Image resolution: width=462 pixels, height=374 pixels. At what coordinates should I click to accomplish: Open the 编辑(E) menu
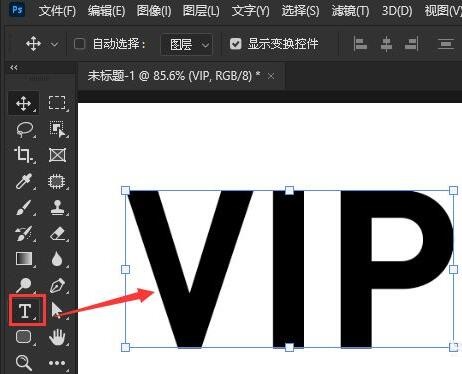tap(106, 11)
